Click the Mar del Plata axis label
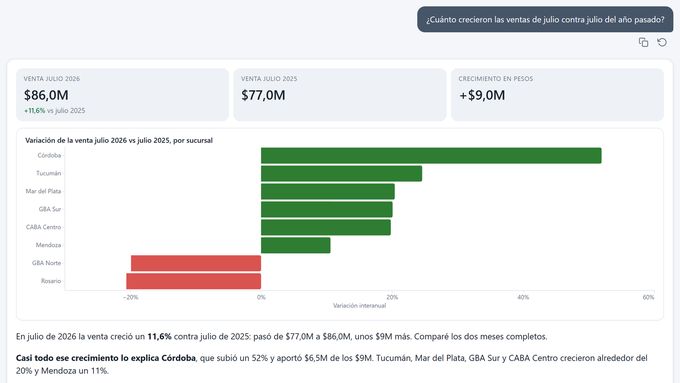This screenshot has width=680, height=383. point(43,191)
